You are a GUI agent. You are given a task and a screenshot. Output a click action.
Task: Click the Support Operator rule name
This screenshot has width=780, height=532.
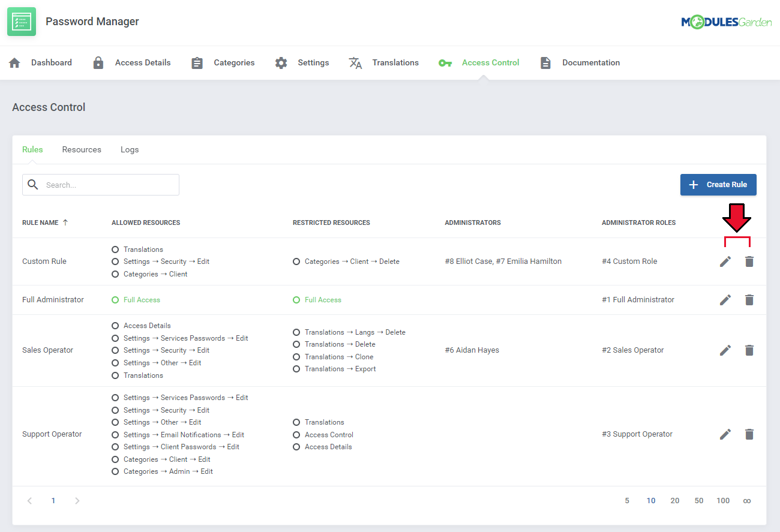tap(52, 434)
